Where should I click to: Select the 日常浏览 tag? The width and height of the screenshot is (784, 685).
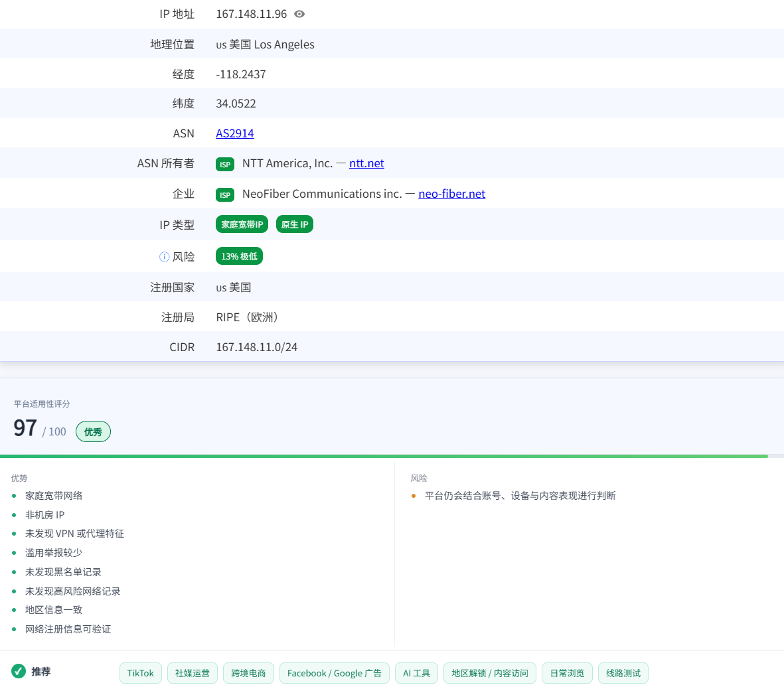click(567, 673)
